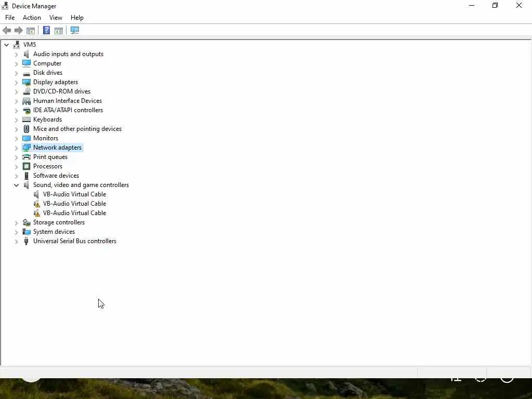Select the VM5 root label
Screen dimensions: 532x399
tap(30, 45)
